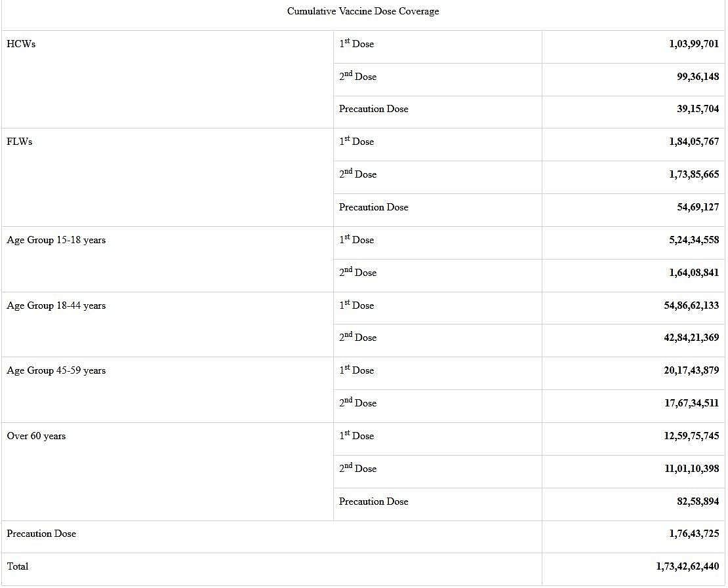Select the Age Group 15-18 years cell
728x588 pixels.
56,240
